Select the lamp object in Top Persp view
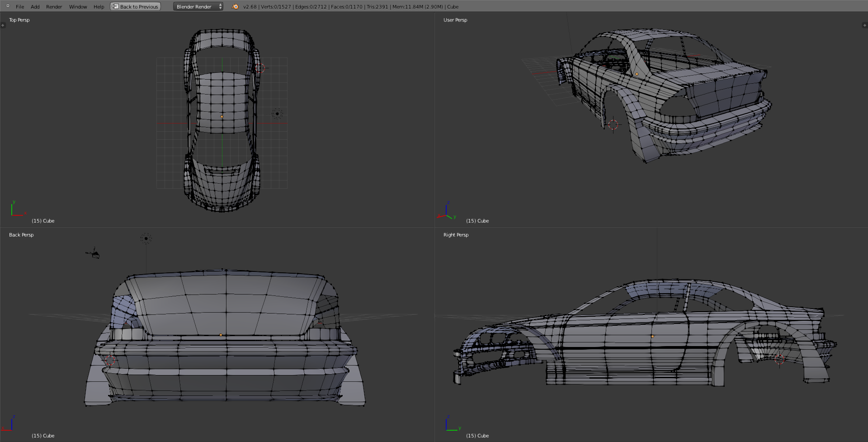This screenshot has height=442, width=868. pyautogui.click(x=277, y=114)
